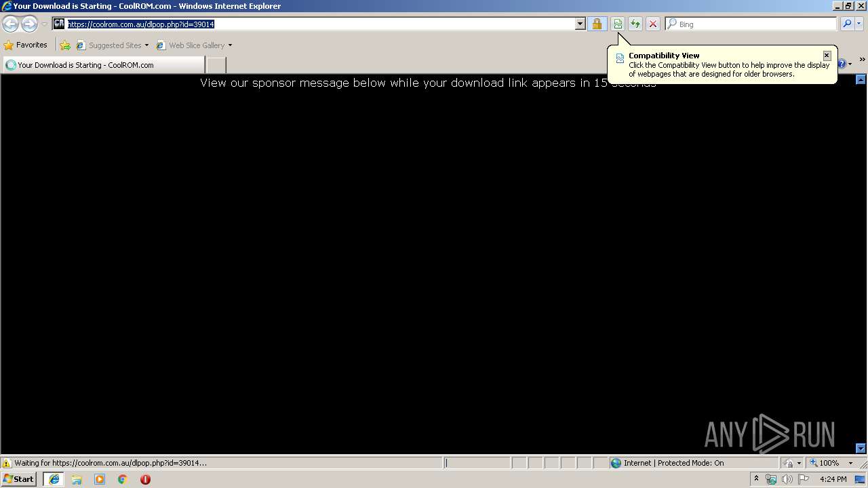Click the speaker volume tray icon
Screen dimensions: 868x488
787,479
